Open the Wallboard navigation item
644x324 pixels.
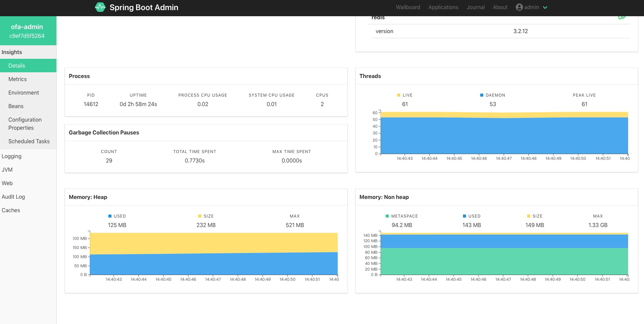point(408,7)
